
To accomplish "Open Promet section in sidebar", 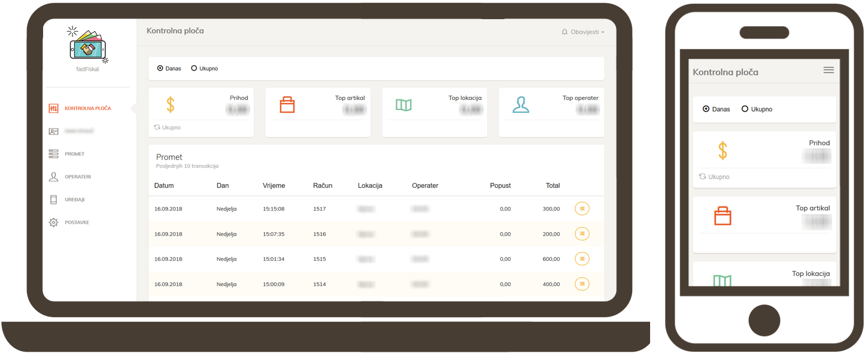I will (74, 154).
